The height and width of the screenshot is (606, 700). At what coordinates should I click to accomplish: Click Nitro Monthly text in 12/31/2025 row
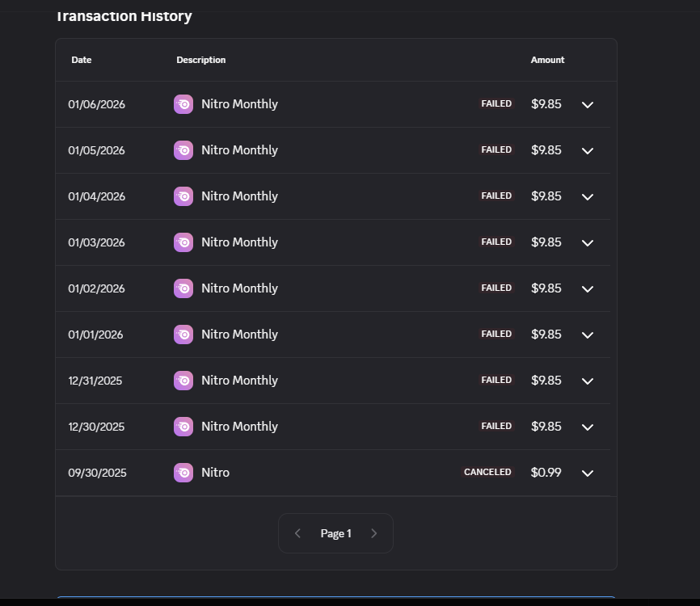click(239, 381)
